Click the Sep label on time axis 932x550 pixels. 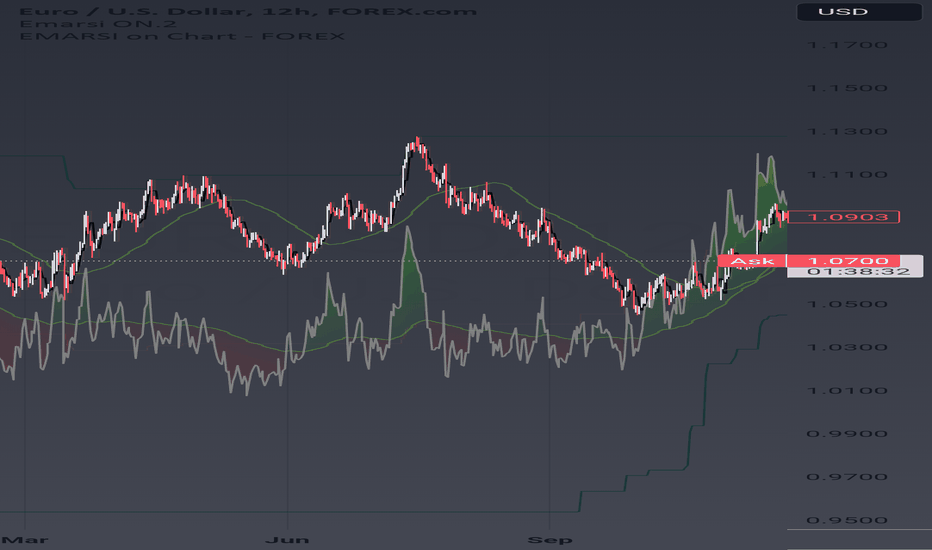[x=550, y=540]
